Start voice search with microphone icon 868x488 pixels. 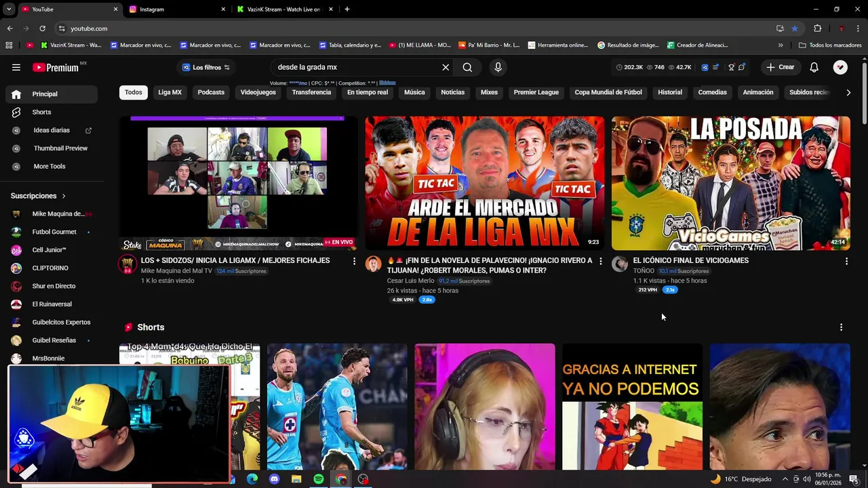point(498,67)
